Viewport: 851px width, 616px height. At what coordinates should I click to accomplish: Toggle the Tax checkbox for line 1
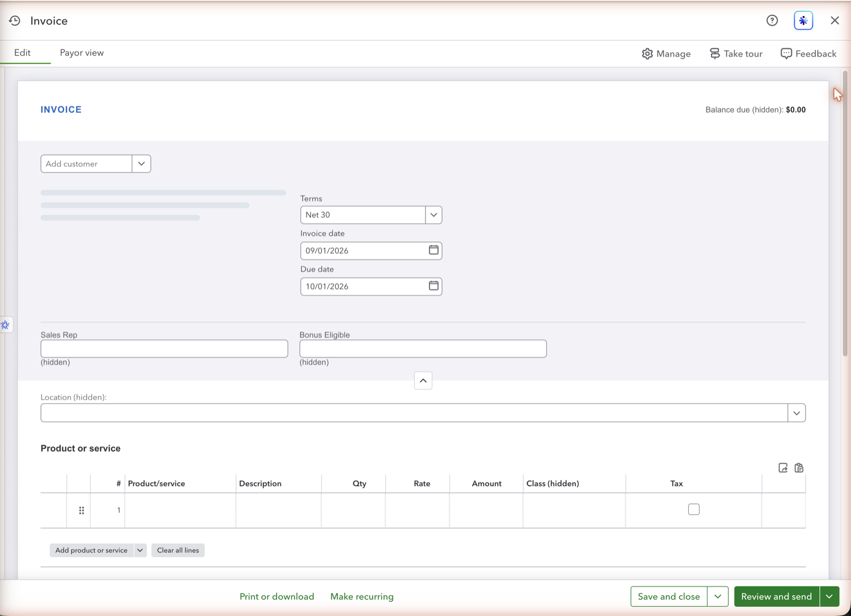pyautogui.click(x=694, y=509)
